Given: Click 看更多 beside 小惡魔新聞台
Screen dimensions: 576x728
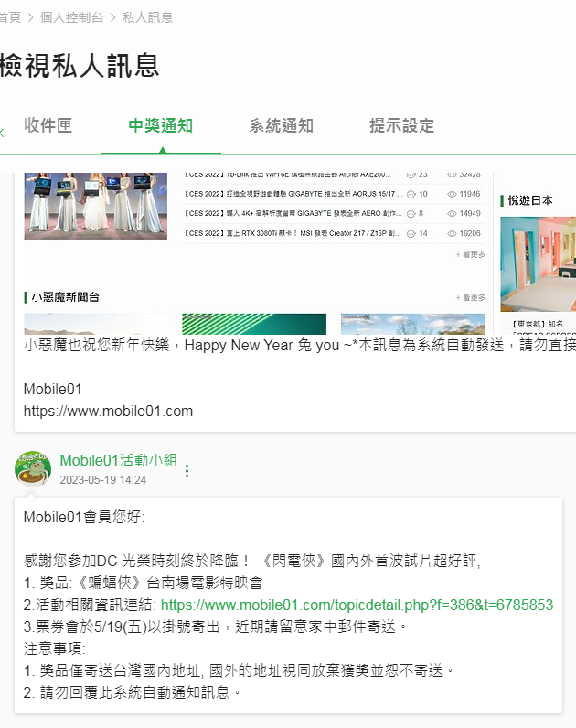Looking at the screenshot, I should click(471, 297).
